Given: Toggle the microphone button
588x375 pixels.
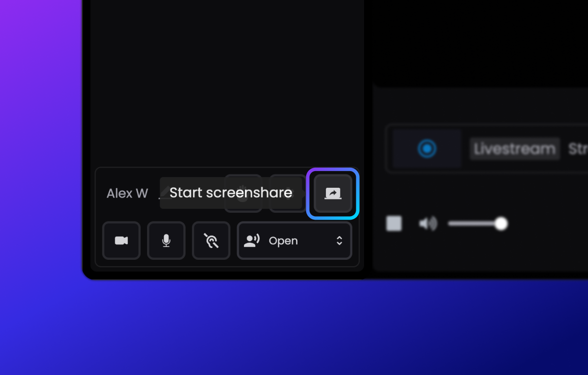Looking at the screenshot, I should (167, 241).
